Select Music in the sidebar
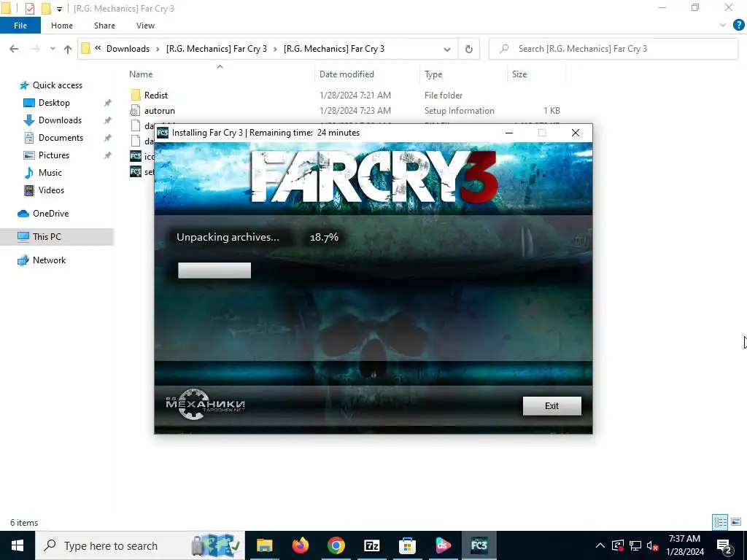Image resolution: width=747 pixels, height=560 pixels. click(50, 172)
